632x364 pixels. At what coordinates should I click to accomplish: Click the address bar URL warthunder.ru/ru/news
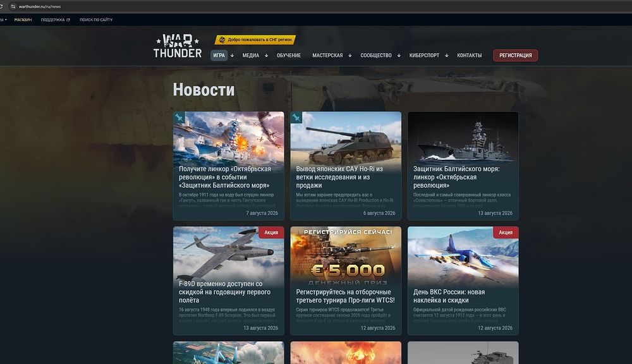click(40, 6)
